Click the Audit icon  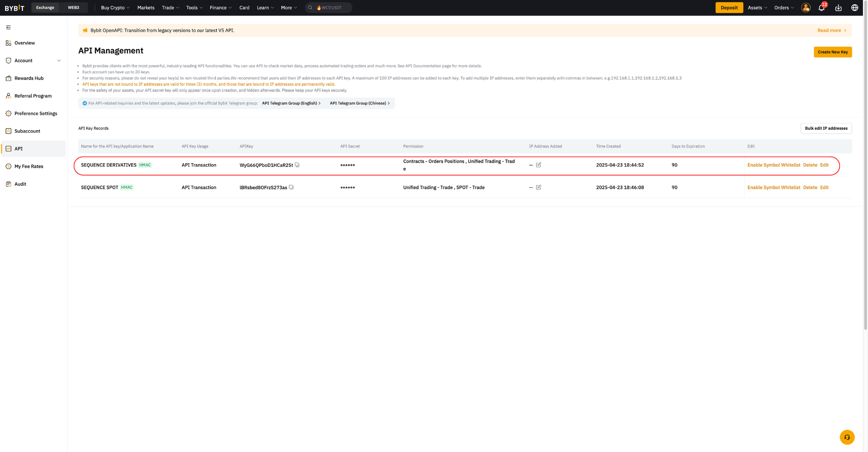point(8,184)
